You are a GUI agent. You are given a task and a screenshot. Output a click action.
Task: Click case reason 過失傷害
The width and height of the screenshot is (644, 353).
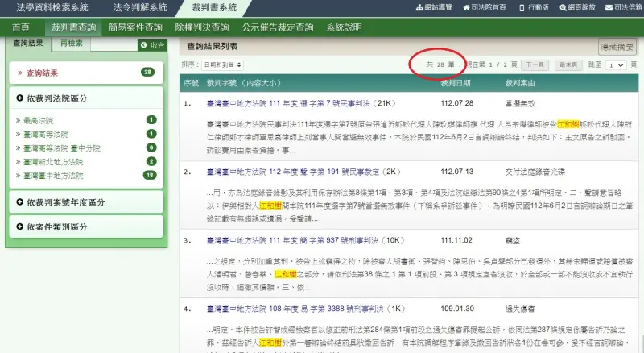(520, 309)
